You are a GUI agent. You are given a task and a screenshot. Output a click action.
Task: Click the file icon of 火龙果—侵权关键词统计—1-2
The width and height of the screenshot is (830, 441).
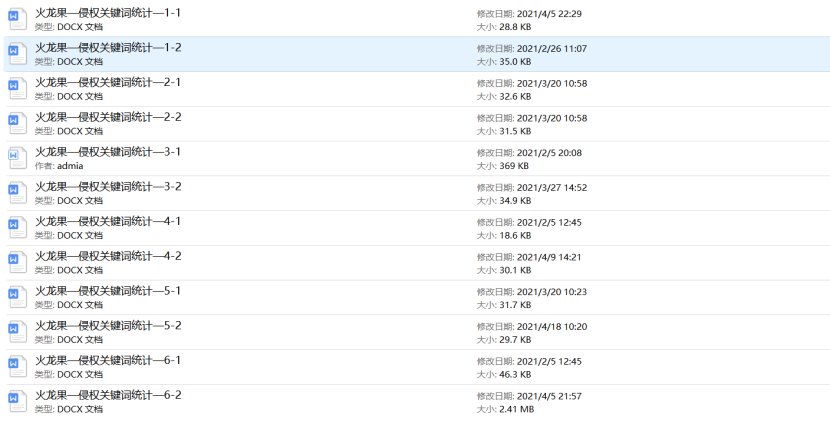(15, 55)
